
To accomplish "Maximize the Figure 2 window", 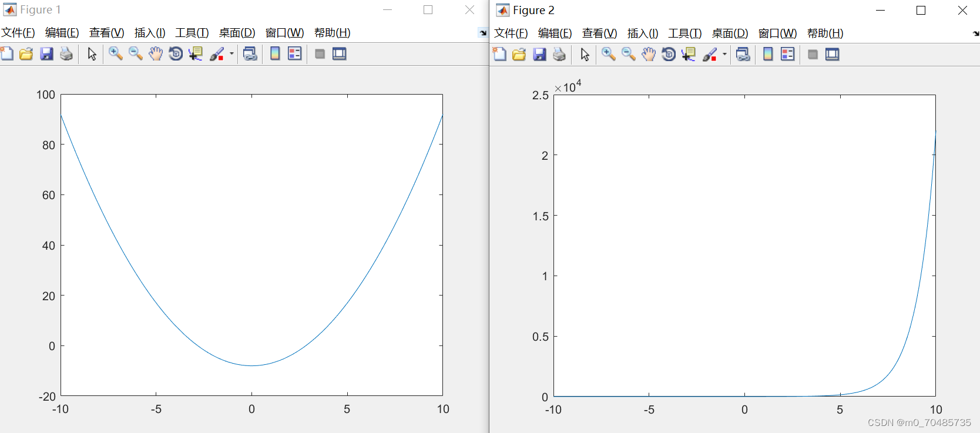I will pyautogui.click(x=921, y=10).
